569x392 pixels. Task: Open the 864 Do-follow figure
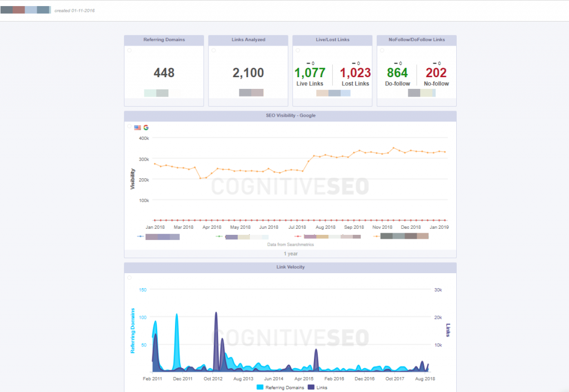[397, 73]
